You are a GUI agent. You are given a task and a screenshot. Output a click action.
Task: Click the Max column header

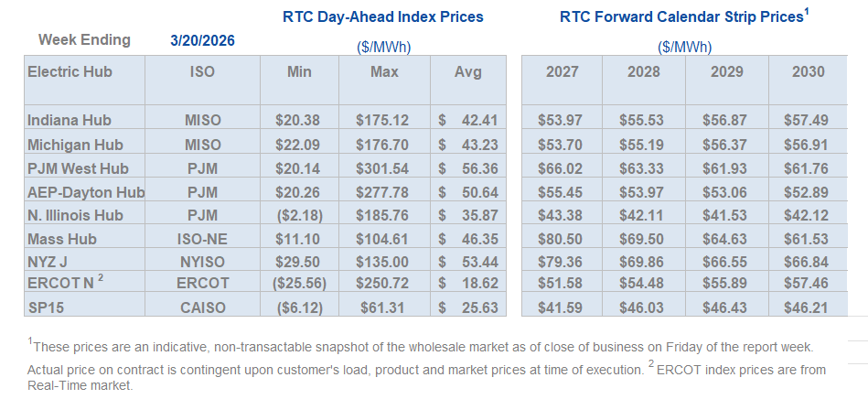pyautogui.click(x=383, y=71)
